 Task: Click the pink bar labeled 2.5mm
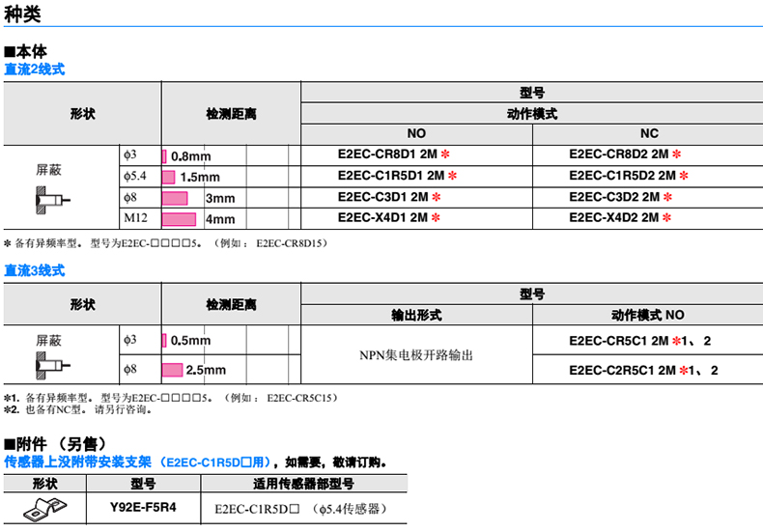pyautogui.click(x=172, y=370)
